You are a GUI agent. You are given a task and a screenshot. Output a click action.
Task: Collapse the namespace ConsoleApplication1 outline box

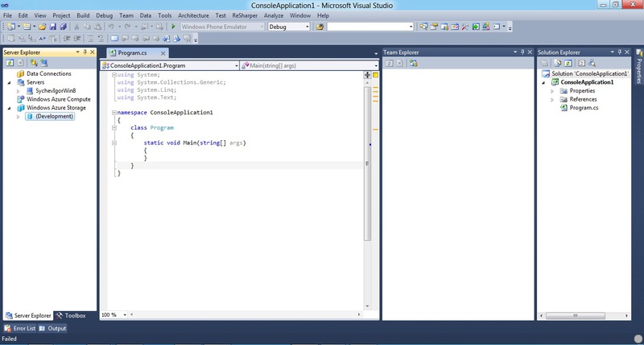click(x=114, y=112)
